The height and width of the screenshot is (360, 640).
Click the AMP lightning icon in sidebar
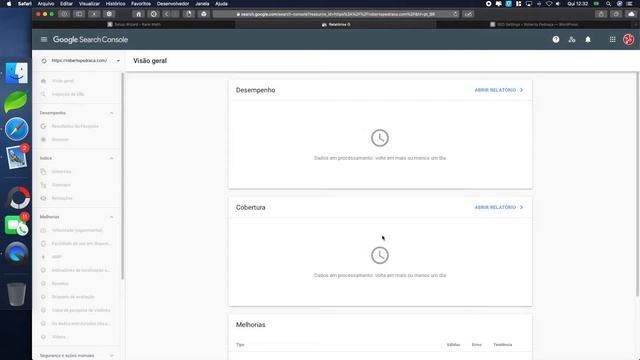[x=43, y=257]
